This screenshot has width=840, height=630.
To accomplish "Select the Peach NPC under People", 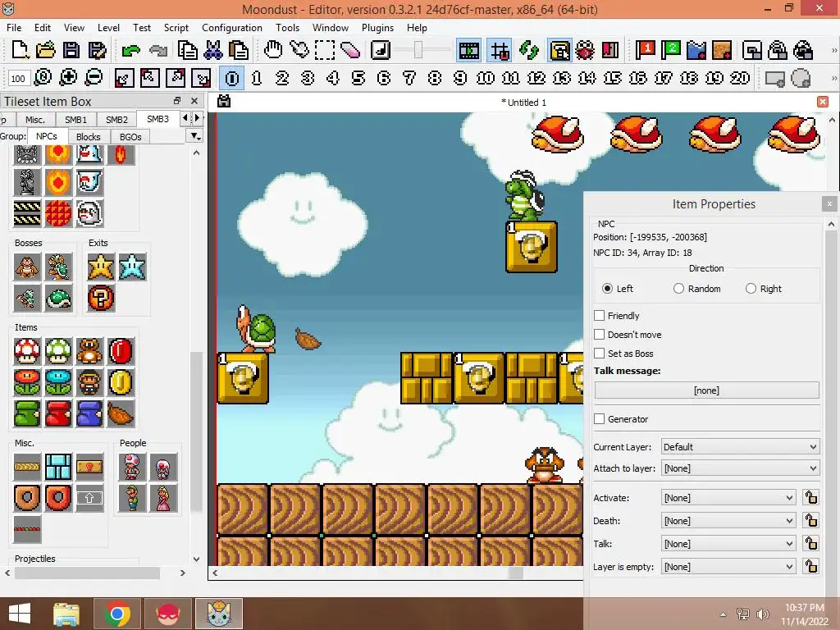I will (x=163, y=498).
